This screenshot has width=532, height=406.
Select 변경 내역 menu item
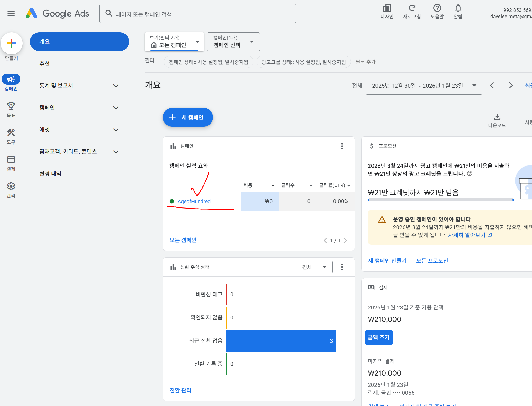click(x=50, y=174)
